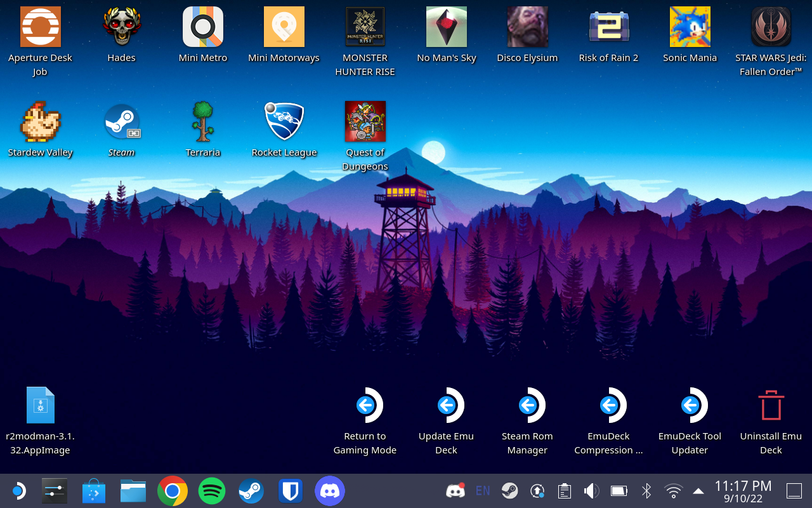812x508 pixels.
Task: Open the Aperture Desk Job desktop shortcut
Action: coord(41,27)
